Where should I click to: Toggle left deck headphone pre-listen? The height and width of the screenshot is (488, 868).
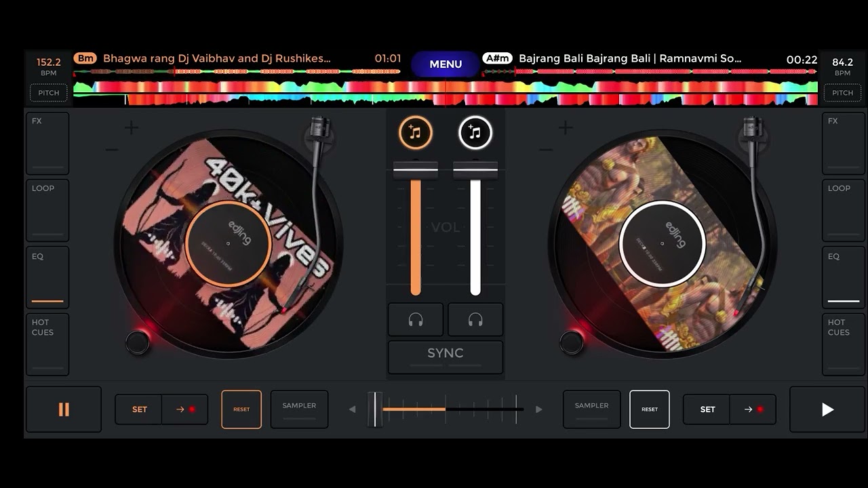(416, 320)
